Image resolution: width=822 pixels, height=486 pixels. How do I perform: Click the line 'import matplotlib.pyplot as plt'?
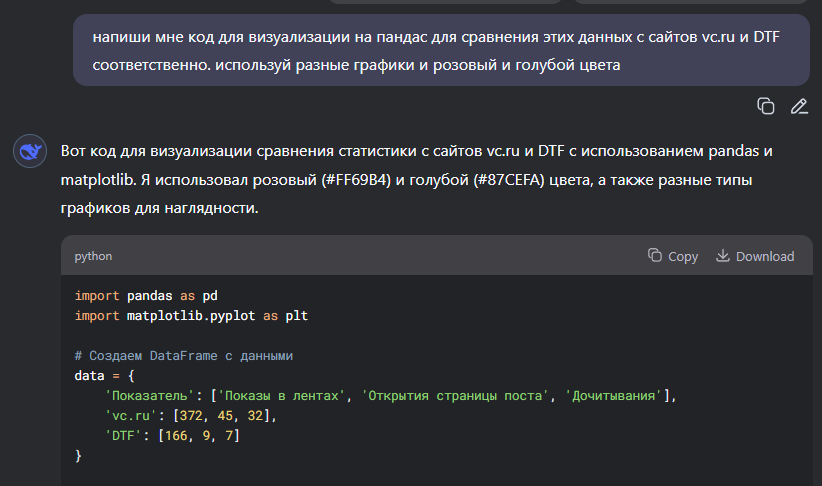[x=191, y=316]
